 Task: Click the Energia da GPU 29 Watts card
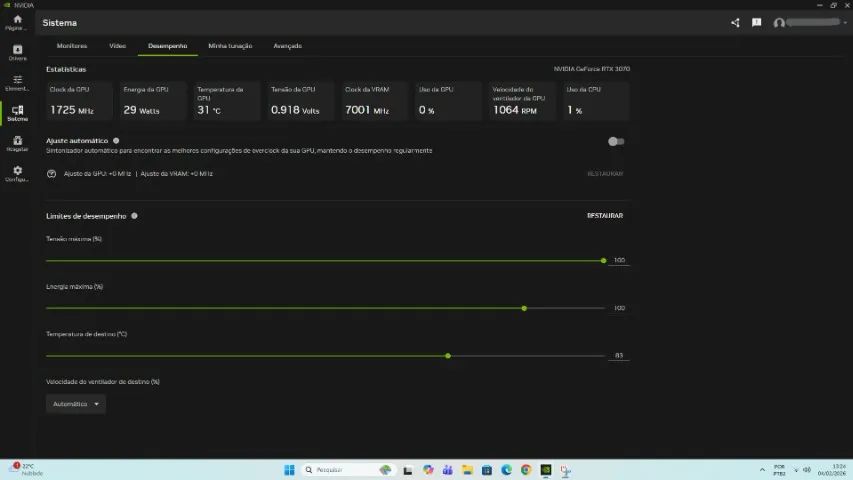click(x=153, y=101)
